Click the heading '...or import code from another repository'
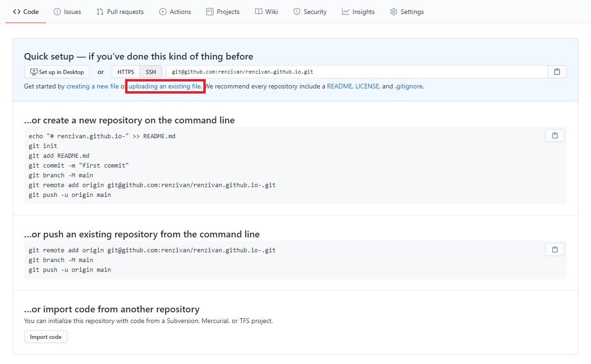The image size is (591, 364). click(112, 309)
